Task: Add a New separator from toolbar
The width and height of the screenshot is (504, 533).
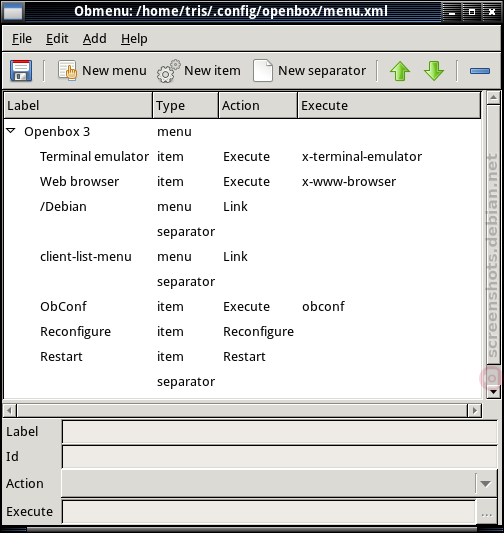Action: coord(309,71)
